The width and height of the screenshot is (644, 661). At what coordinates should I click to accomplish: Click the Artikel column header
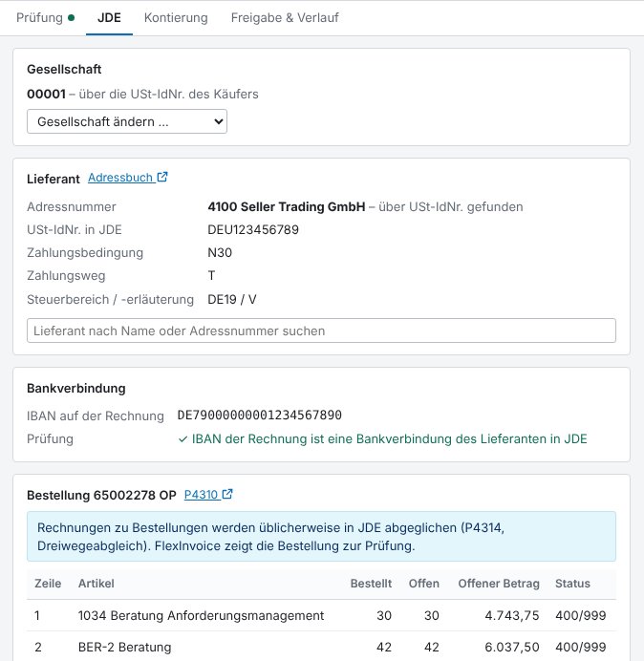pos(97,584)
